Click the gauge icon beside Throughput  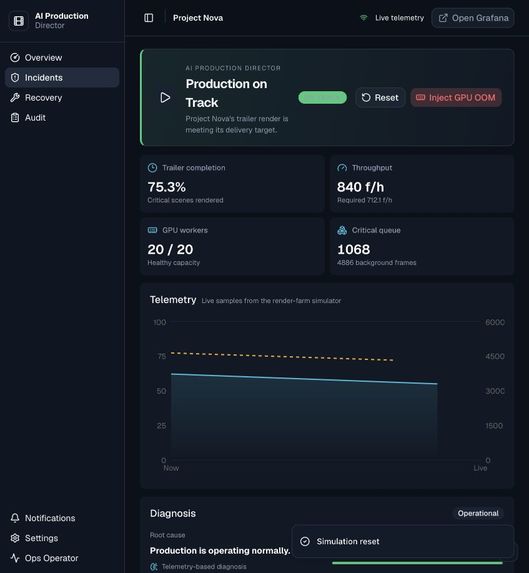342,168
